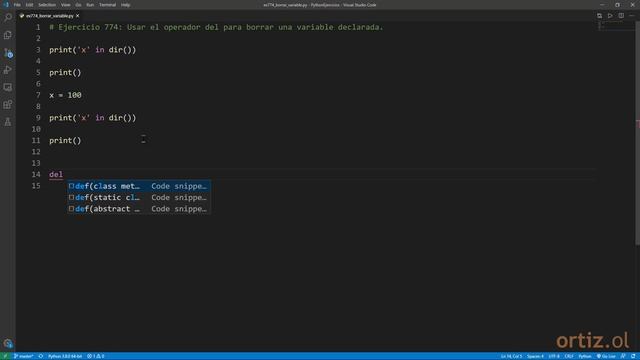Viewport: 640px width, 360px height.
Task: Open the Edit menu
Action: [29, 5]
